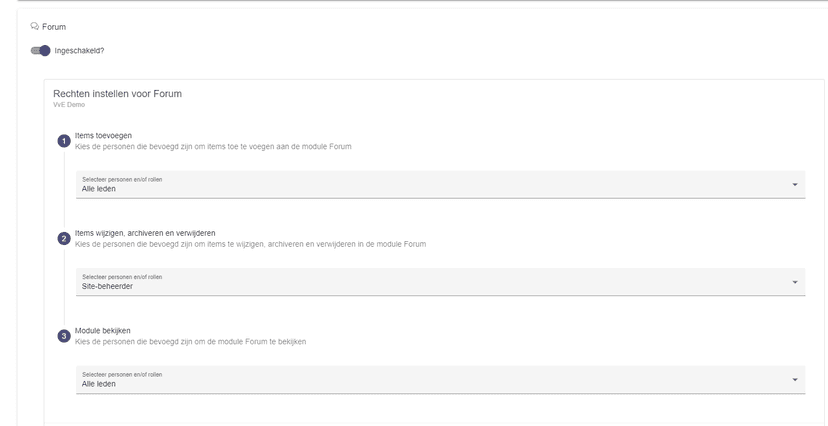Click the step 1 circle icon
The height and width of the screenshot is (426, 828).
point(64,141)
